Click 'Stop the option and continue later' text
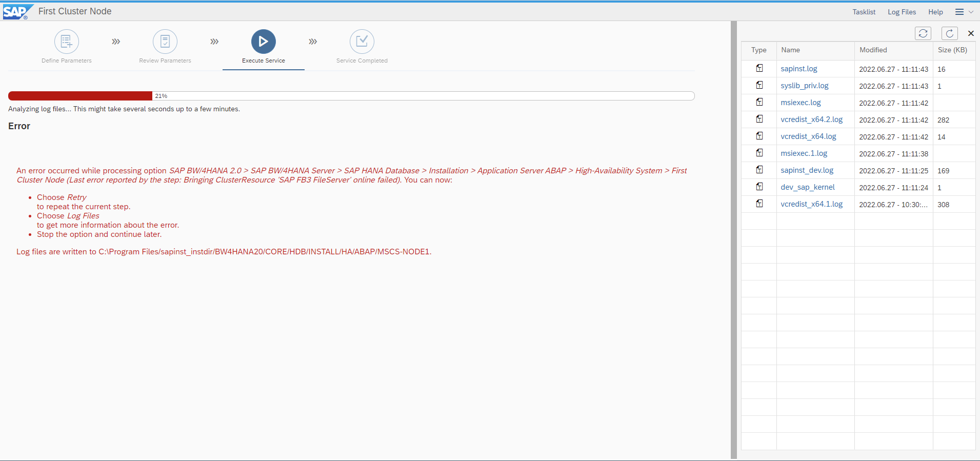Image resolution: width=980 pixels, height=461 pixels. pos(99,234)
